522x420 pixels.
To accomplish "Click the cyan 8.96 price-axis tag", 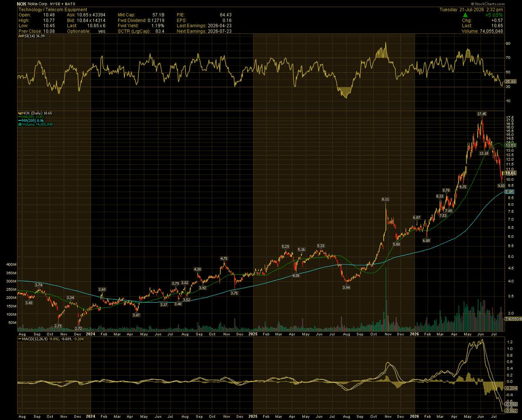I will 510,192.
